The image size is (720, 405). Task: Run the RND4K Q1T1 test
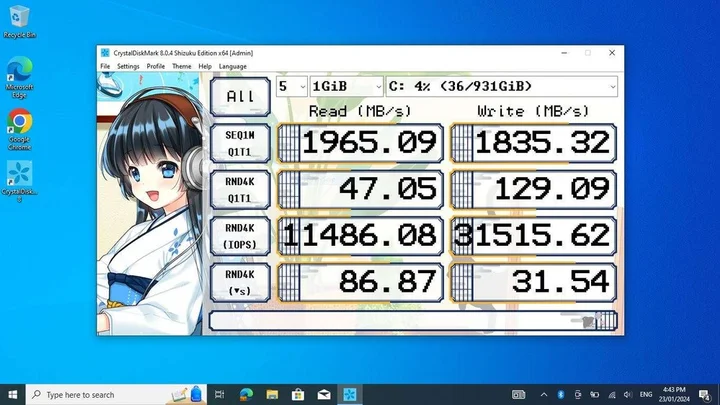click(x=240, y=190)
